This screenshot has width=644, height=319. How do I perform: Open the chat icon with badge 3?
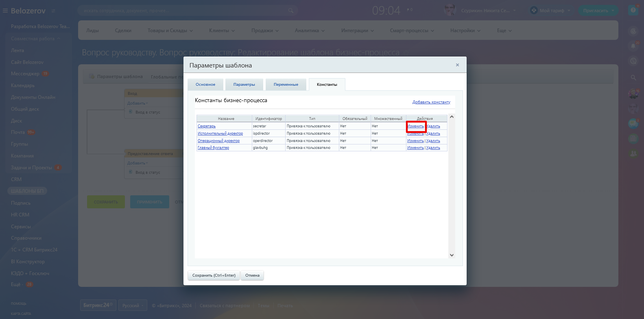pos(633,123)
